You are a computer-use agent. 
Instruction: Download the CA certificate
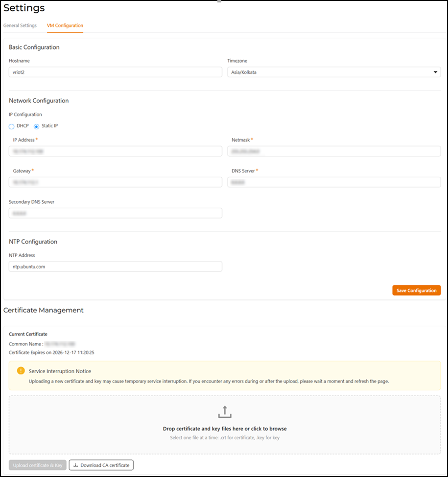(x=101, y=465)
